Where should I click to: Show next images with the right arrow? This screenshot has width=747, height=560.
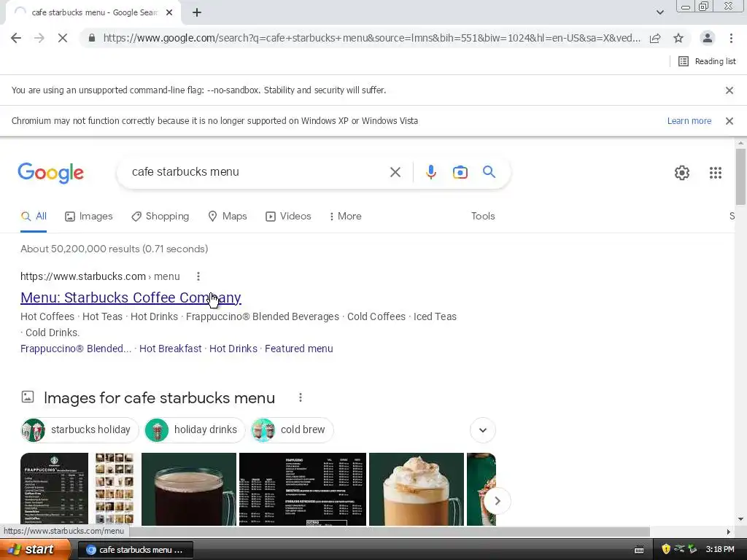(x=497, y=501)
